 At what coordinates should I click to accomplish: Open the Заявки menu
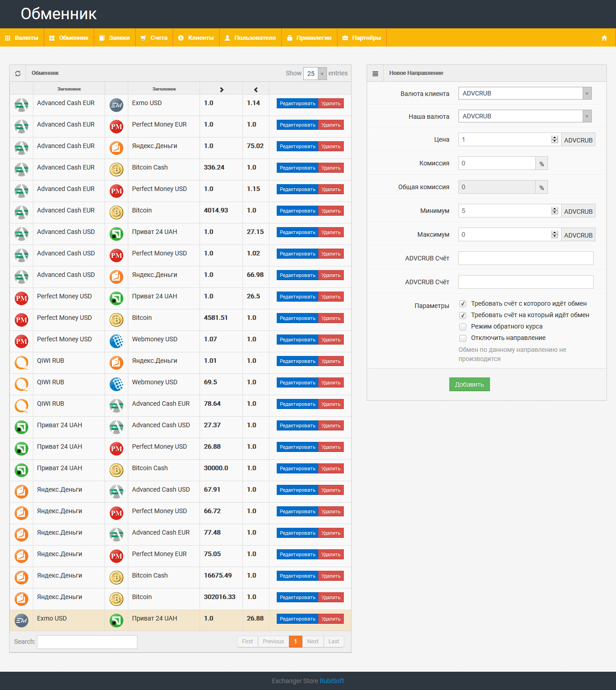pyautogui.click(x=115, y=38)
